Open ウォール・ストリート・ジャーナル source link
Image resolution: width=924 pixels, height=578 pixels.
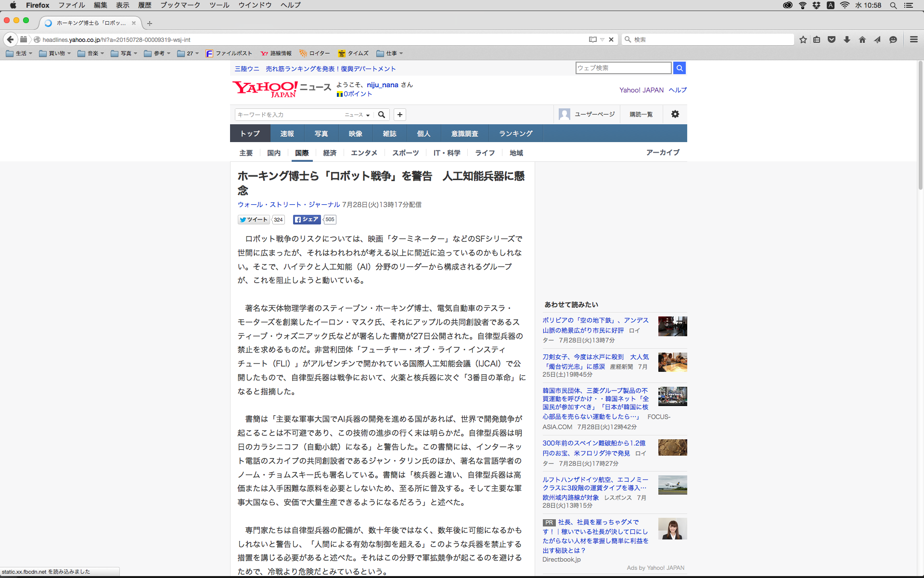click(289, 205)
